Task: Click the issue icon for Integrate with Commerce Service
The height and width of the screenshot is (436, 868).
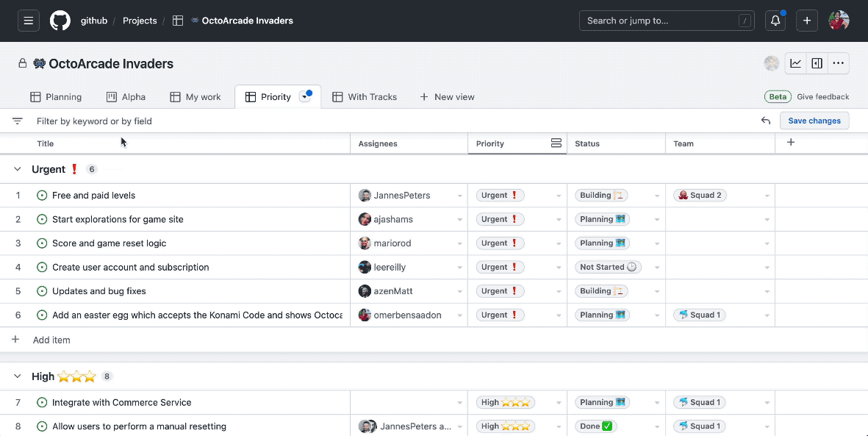Action: (41, 402)
